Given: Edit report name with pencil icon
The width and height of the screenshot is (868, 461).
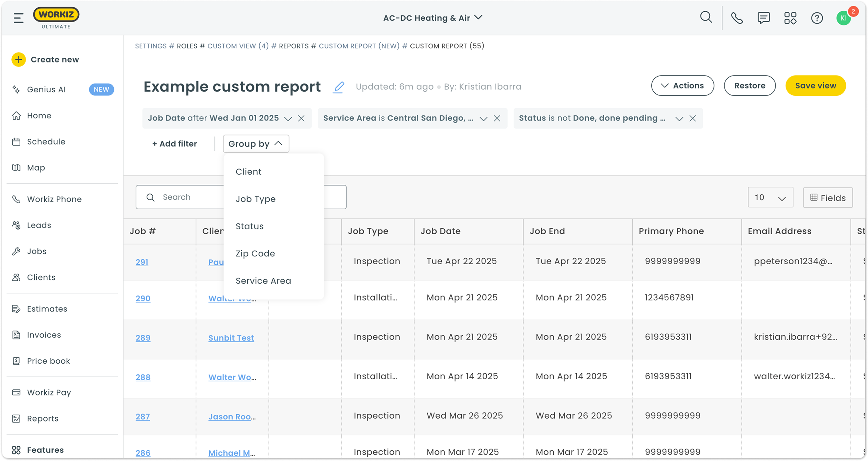Looking at the screenshot, I should (x=338, y=87).
